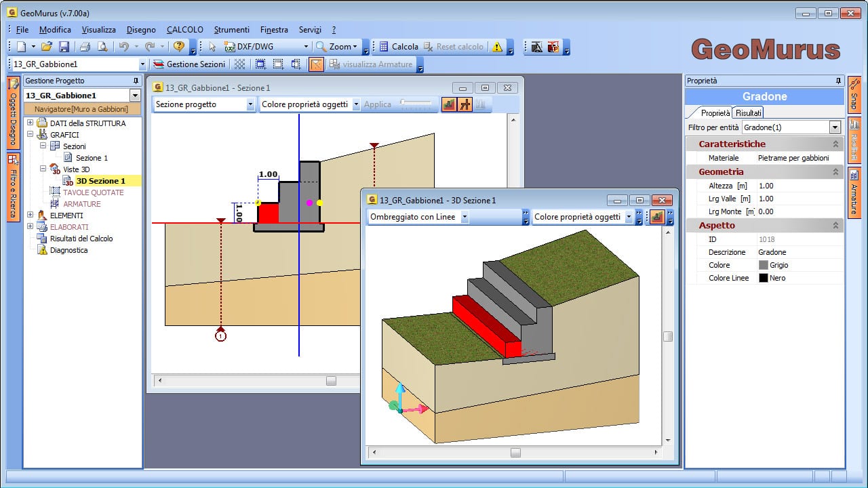This screenshot has height=488, width=868.
Task: Open the Disegno menu
Action: (x=141, y=30)
